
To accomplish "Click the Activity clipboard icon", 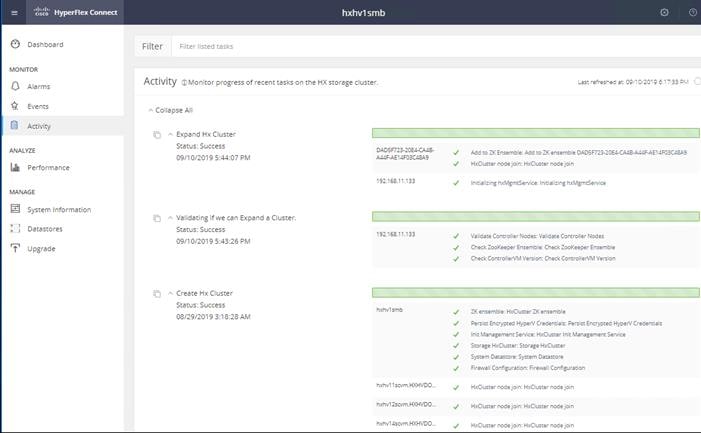I will 14,126.
